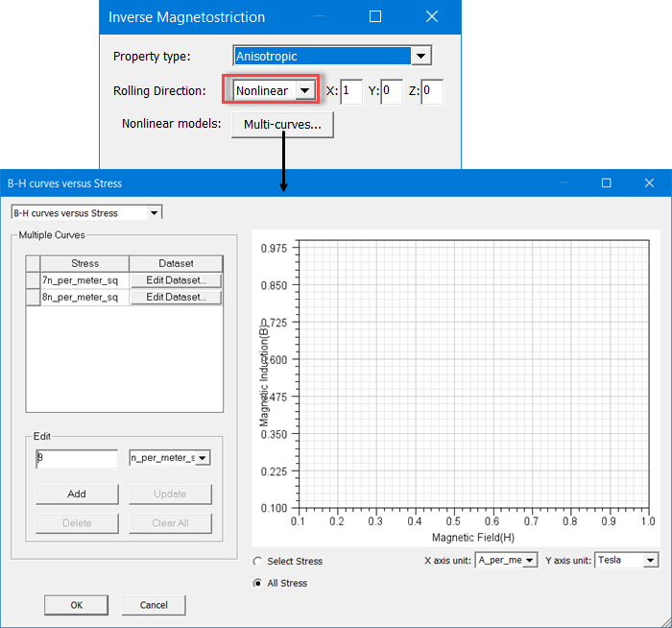Edit Dataset for the 8n_per_meter_sq row
672x628 pixels.
[176, 297]
